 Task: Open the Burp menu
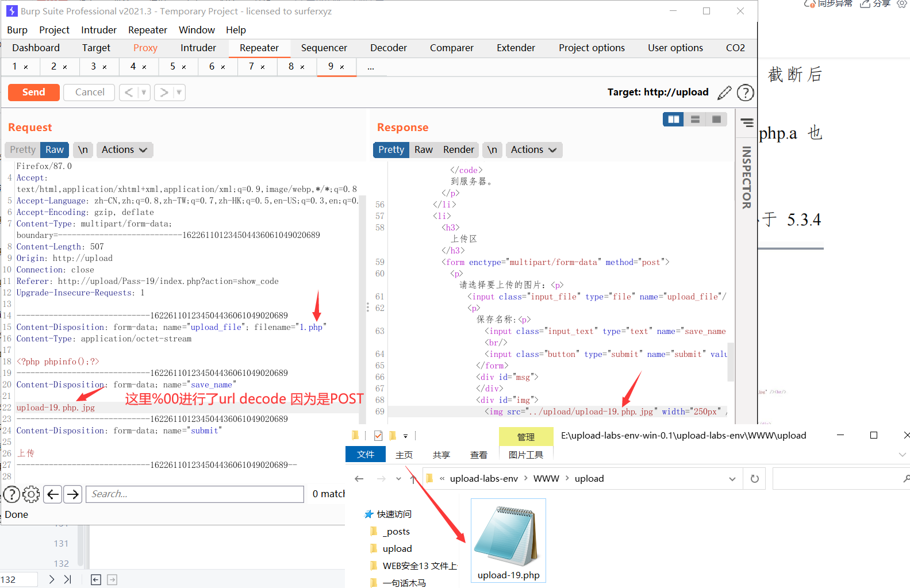(17, 30)
